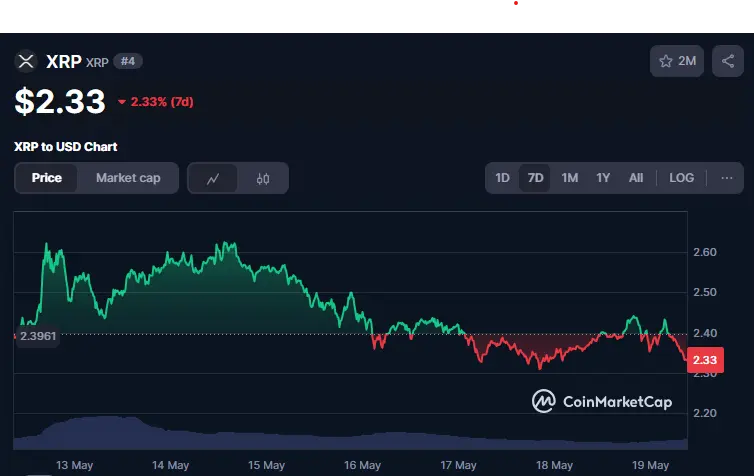This screenshot has width=754, height=476.
Task: Set chart range to 1D
Action: click(x=502, y=178)
